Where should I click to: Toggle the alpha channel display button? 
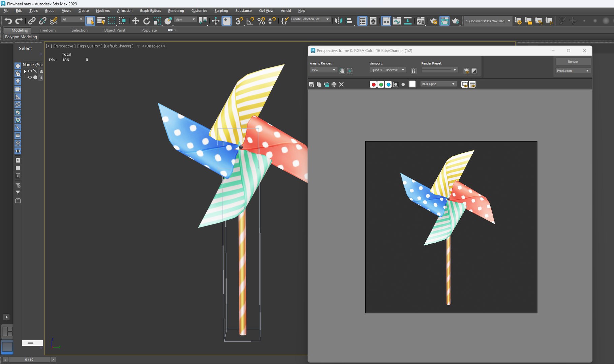396,84
